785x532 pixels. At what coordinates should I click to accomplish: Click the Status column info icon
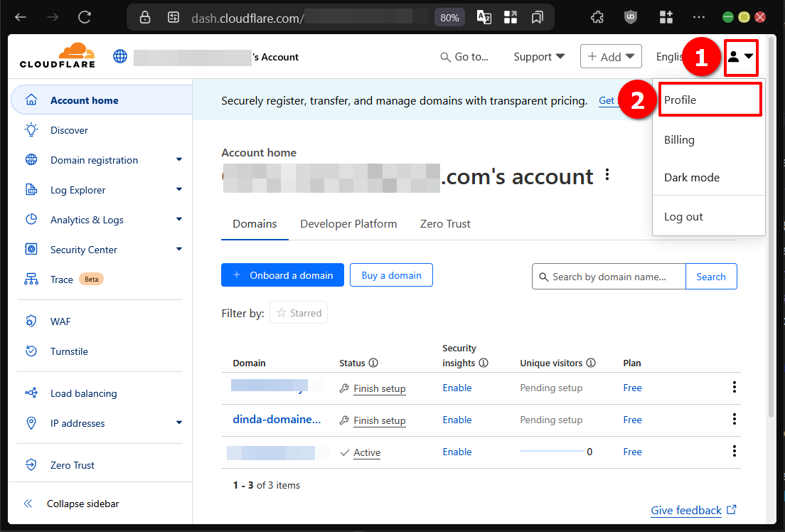[373, 363]
